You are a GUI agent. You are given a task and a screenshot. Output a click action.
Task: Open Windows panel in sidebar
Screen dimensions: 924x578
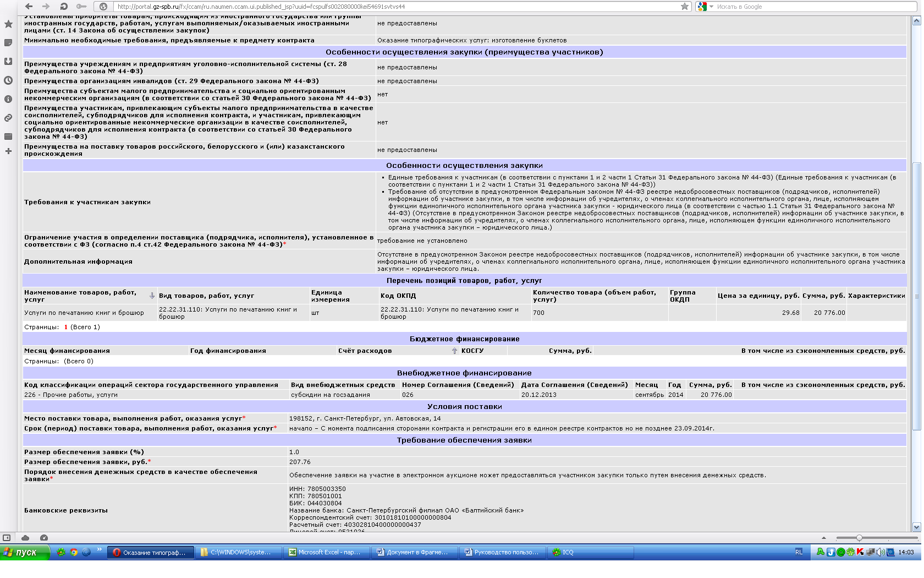pyautogui.click(x=8, y=137)
